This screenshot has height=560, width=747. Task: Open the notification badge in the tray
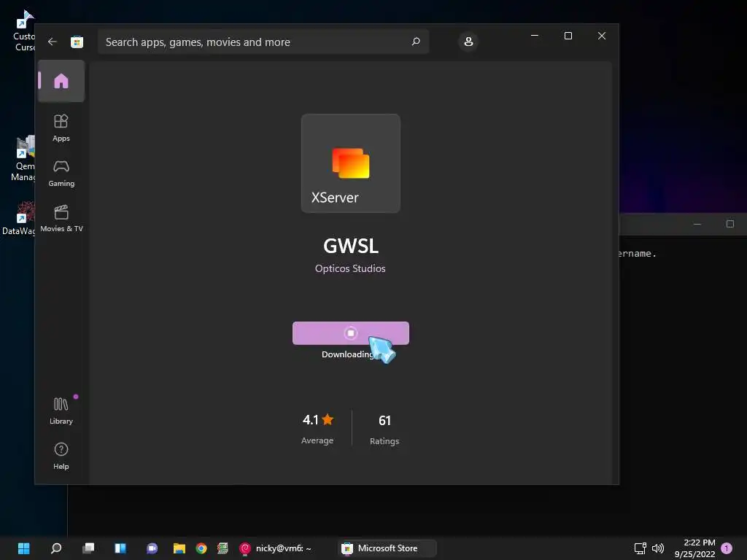(x=727, y=548)
